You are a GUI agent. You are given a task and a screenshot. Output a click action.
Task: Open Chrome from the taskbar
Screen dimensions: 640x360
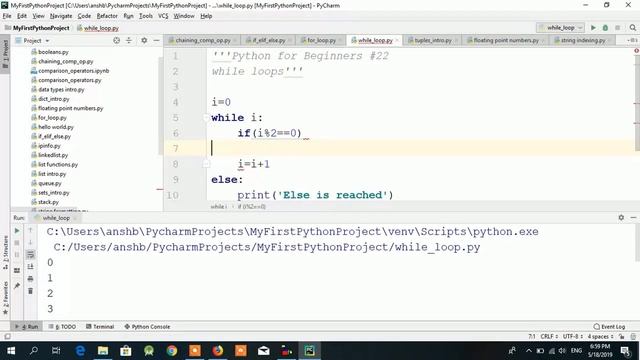pos(171,351)
